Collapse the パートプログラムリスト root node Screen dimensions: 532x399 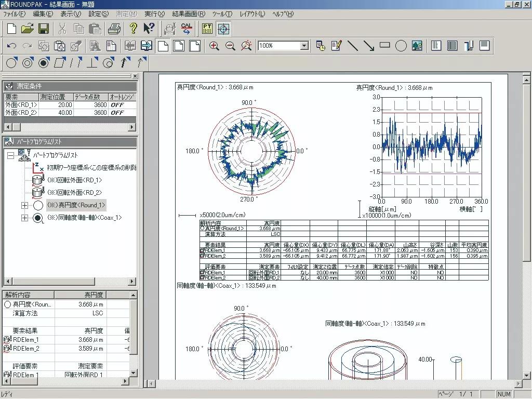10,156
